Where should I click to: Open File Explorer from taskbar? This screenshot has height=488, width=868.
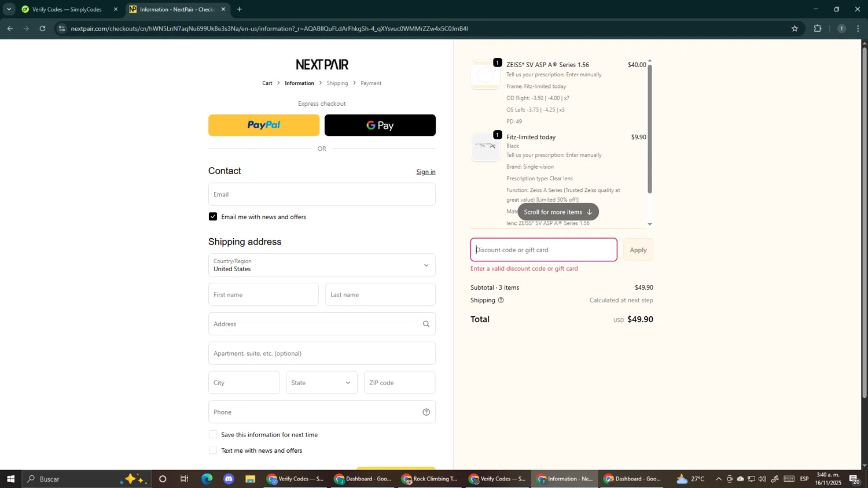251,479
